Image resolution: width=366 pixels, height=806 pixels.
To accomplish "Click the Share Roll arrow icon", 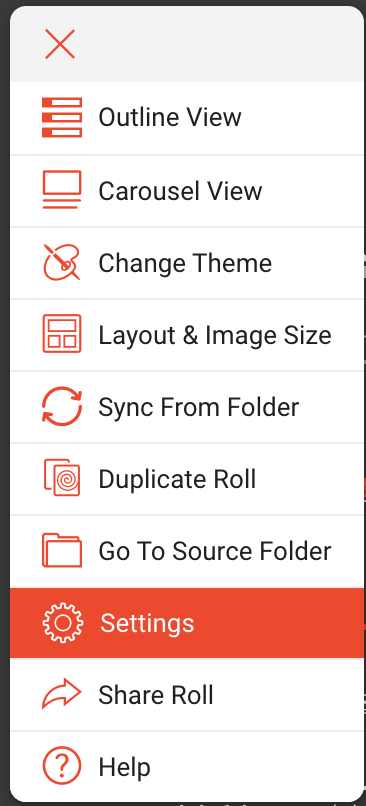I will (x=62, y=694).
